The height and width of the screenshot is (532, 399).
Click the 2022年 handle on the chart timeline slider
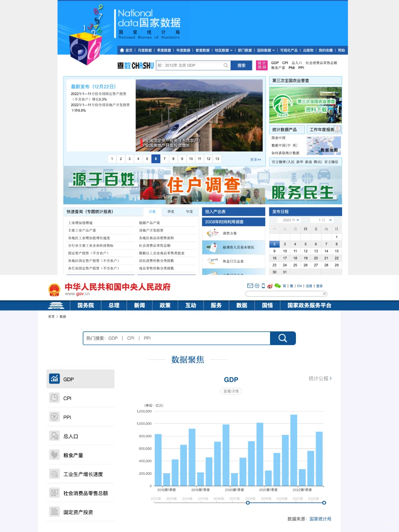coord(324,503)
